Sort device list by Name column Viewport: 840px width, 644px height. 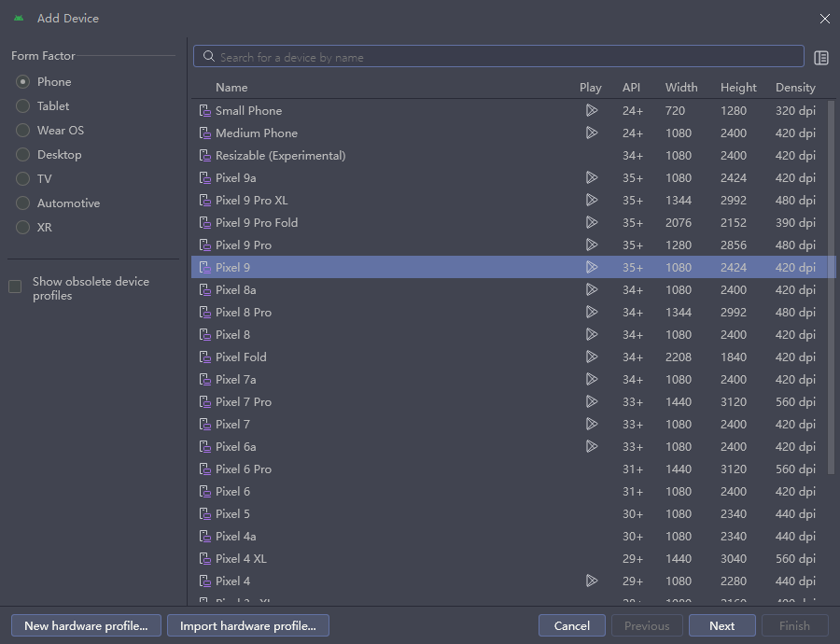(231, 88)
